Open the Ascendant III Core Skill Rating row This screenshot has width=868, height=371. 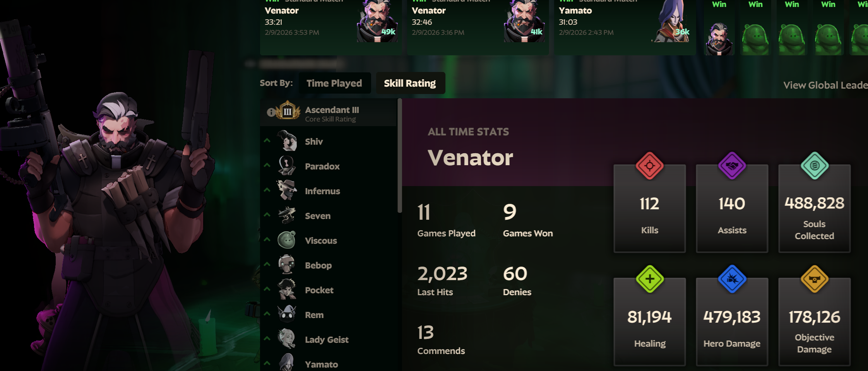(x=329, y=113)
